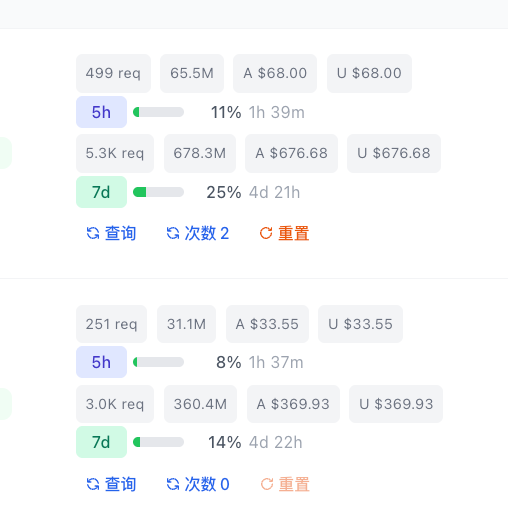Click the faded reset icon in second row
The width and height of the screenshot is (508, 528).
click(x=267, y=484)
